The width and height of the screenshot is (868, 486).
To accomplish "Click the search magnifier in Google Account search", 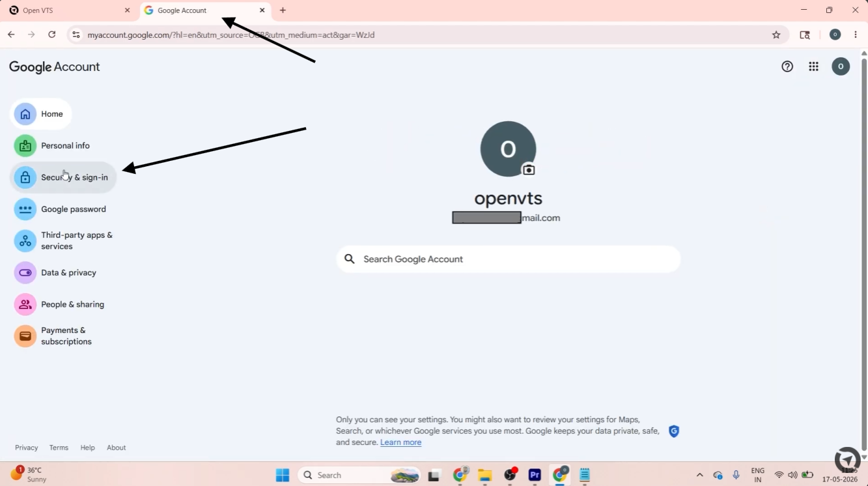I will tap(350, 259).
